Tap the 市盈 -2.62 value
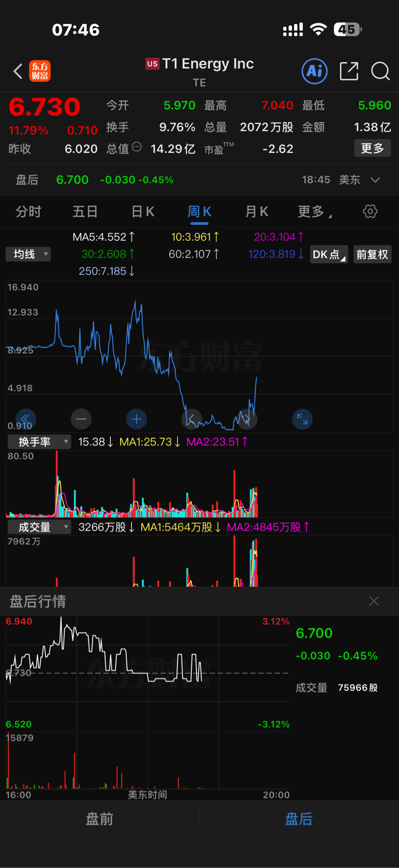Viewport: 399px width, 868px height. coord(278,149)
